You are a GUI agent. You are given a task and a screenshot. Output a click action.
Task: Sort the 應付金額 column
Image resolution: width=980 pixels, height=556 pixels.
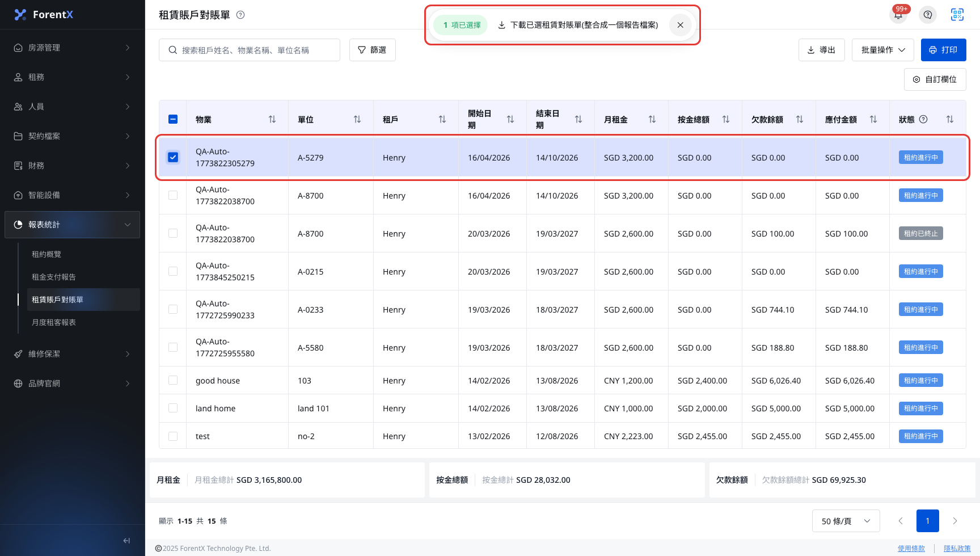coord(873,119)
